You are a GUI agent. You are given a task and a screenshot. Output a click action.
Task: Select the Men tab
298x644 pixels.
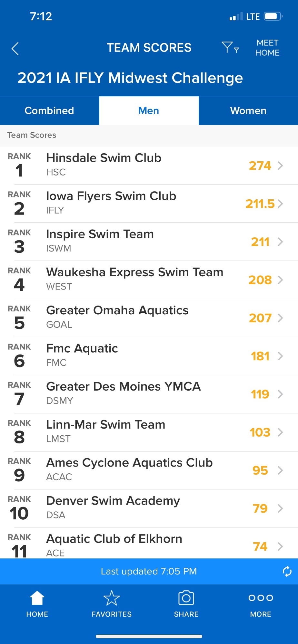pos(149,110)
